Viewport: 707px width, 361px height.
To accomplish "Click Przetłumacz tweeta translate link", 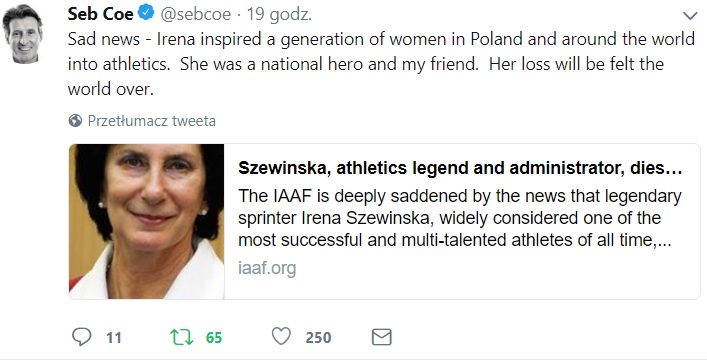I will [152, 121].
